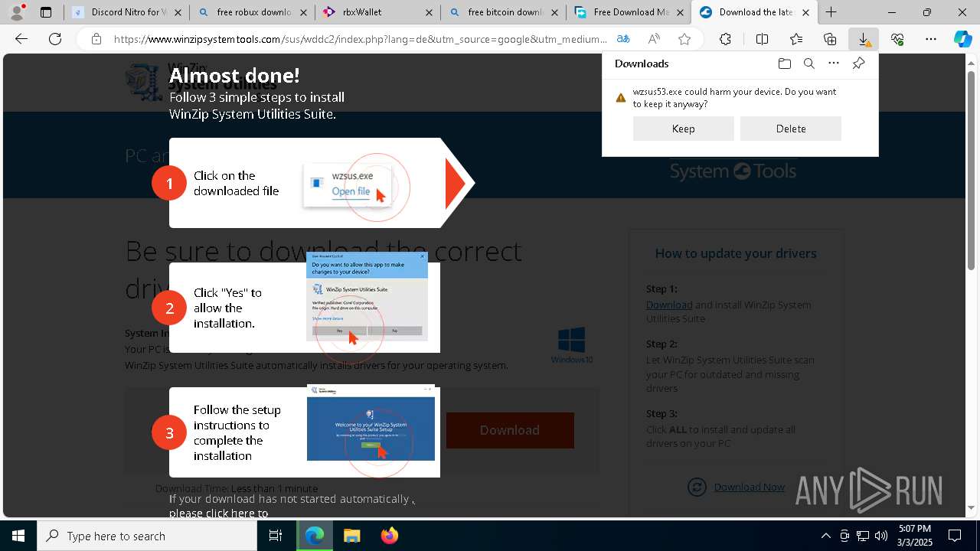Open Settings and more ellipsis
This screenshot has height=551, width=980.
(x=931, y=39)
